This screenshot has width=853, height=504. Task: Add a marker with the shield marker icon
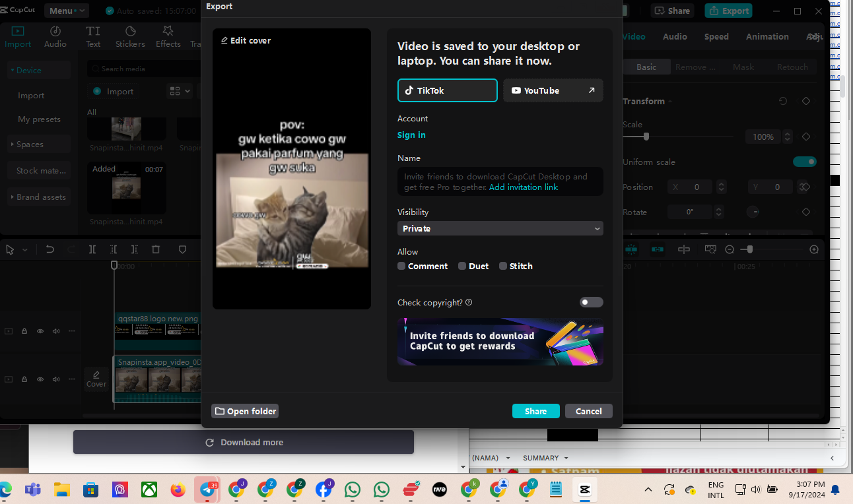point(183,249)
